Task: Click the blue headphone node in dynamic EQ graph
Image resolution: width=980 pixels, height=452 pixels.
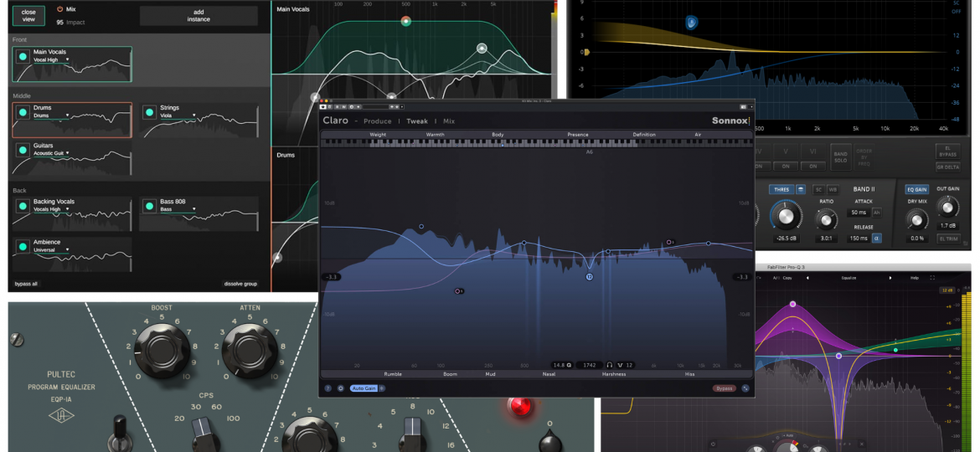Action: click(691, 23)
